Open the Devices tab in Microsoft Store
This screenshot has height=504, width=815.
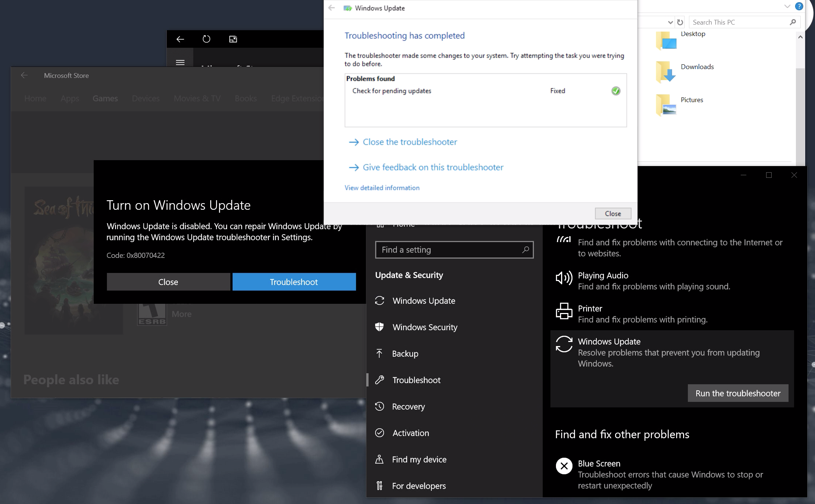pos(146,98)
